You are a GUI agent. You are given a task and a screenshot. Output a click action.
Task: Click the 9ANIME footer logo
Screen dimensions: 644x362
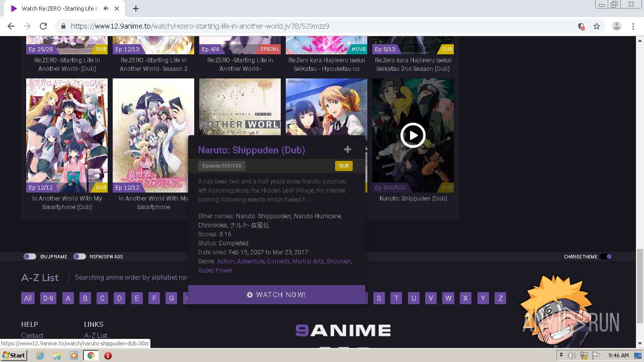pyautogui.click(x=343, y=330)
